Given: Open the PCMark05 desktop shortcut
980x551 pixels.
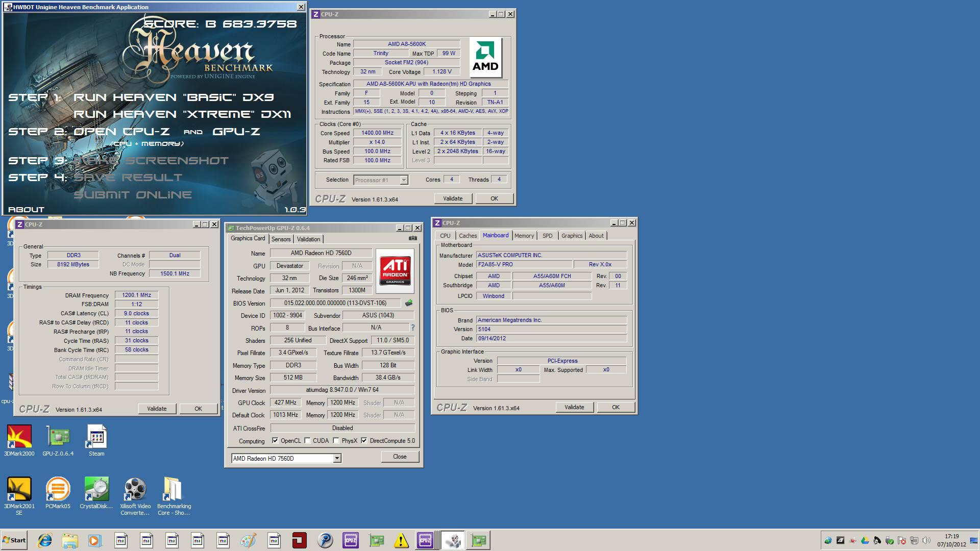Looking at the screenshot, I should point(58,493).
